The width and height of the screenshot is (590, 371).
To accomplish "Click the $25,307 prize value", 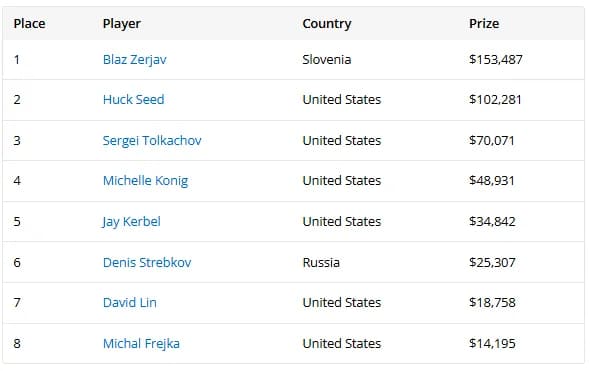I will coord(492,262).
